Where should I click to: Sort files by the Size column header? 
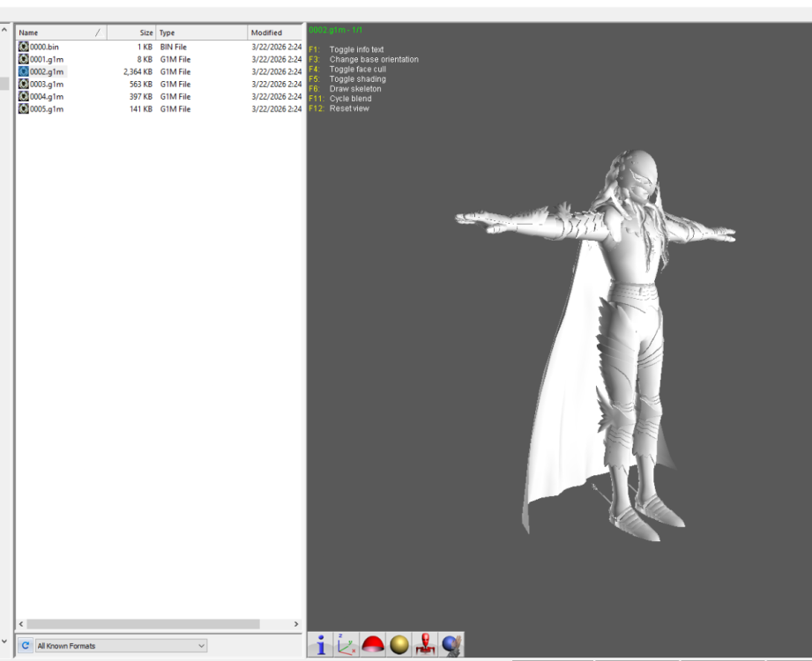(x=131, y=33)
